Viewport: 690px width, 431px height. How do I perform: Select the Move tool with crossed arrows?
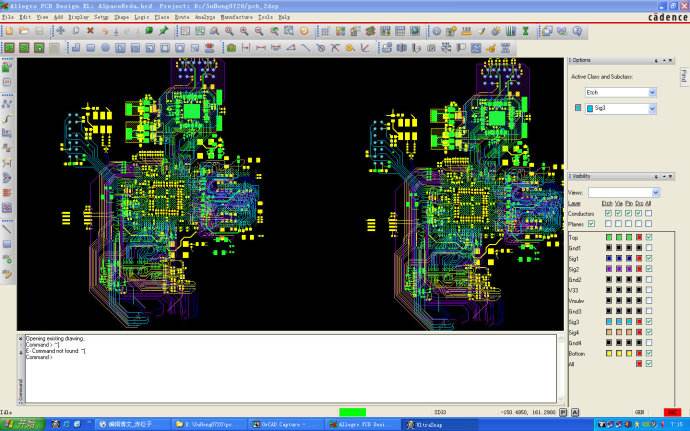60,31
